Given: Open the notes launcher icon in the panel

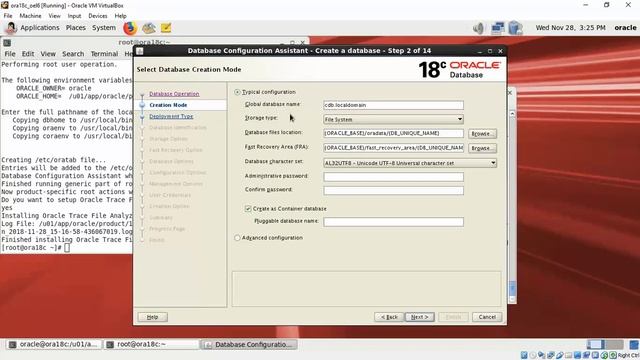Looking at the screenshot, I should [x=166, y=28].
